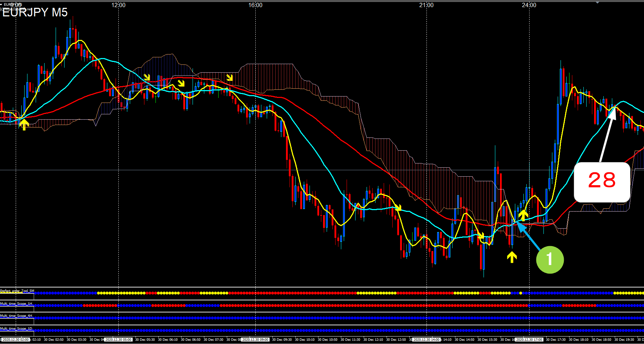Click the 30 Dec 07:30 time-axis label

pyautogui.click(x=213, y=340)
